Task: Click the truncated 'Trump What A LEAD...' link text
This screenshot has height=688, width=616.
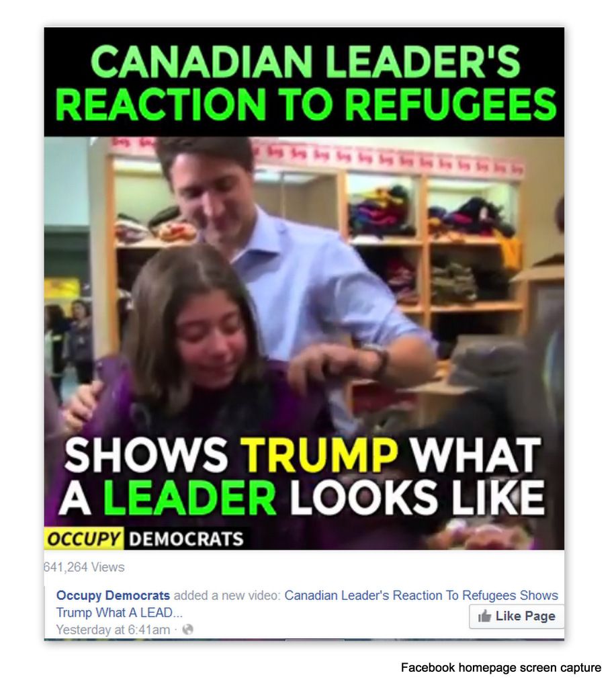Action: [x=119, y=612]
